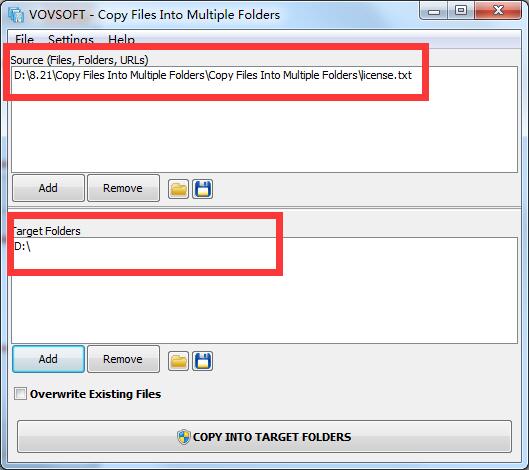Click Add button under Source list
The image size is (529, 470).
pos(48,188)
